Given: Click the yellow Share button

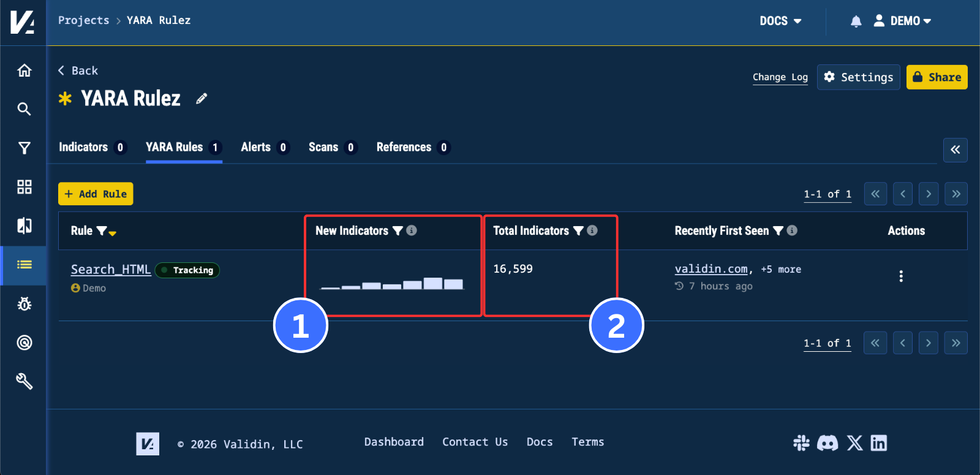Looking at the screenshot, I should [x=937, y=77].
